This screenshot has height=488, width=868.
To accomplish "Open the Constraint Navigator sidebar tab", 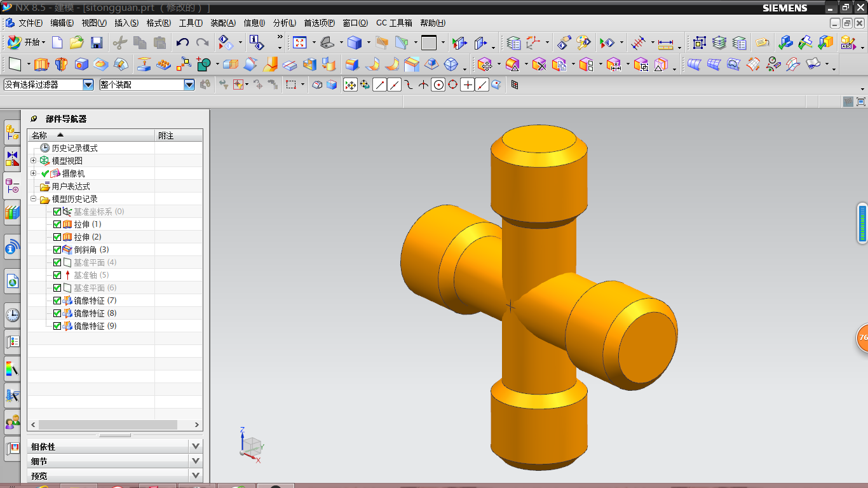I will click(x=12, y=159).
